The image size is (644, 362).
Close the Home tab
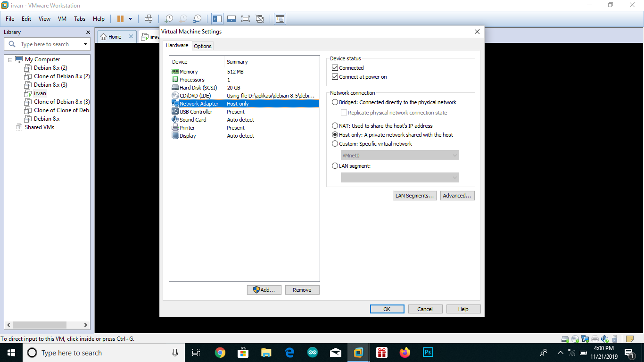point(131,36)
